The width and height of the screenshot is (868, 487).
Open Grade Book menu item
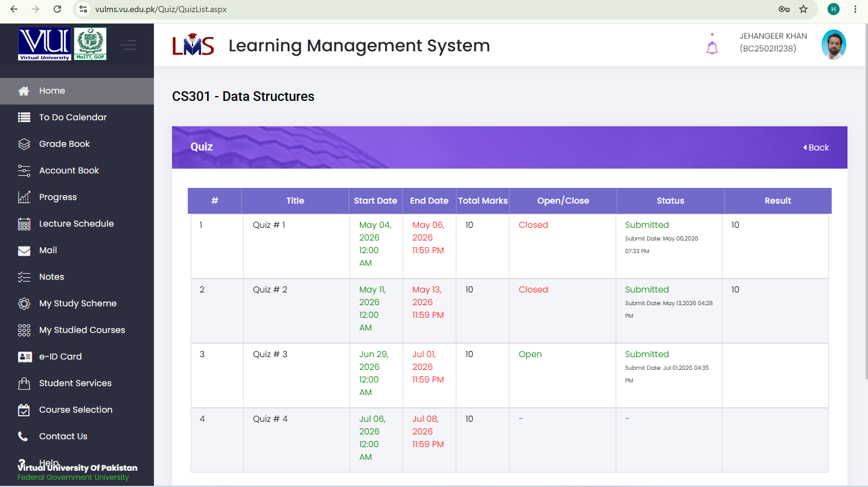click(x=77, y=144)
